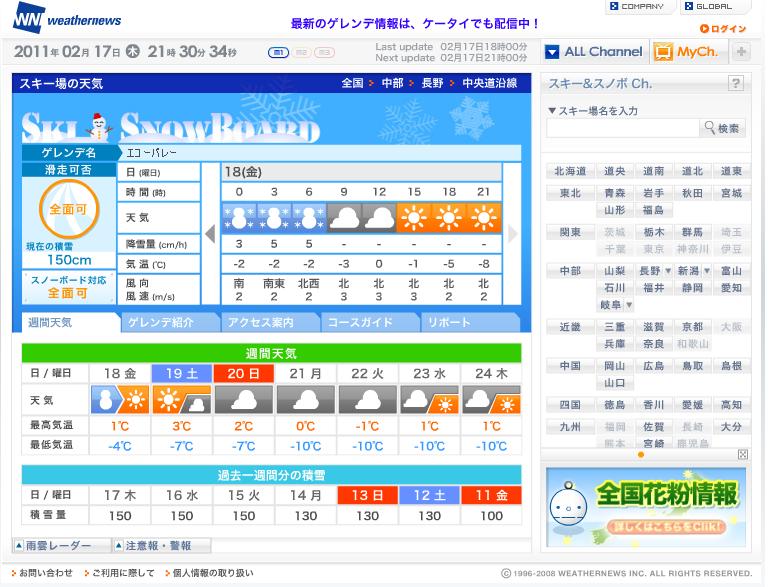Go to 中部 in breadcrumb
The image size is (770, 587).
click(392, 84)
